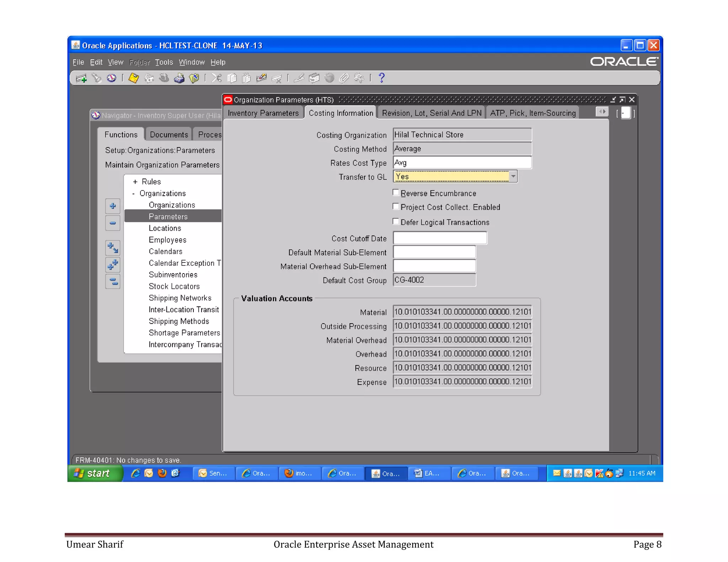Image resolution: width=728 pixels, height=562 pixels.
Task: Open the Transfer to GL dropdown
Action: pos(513,176)
